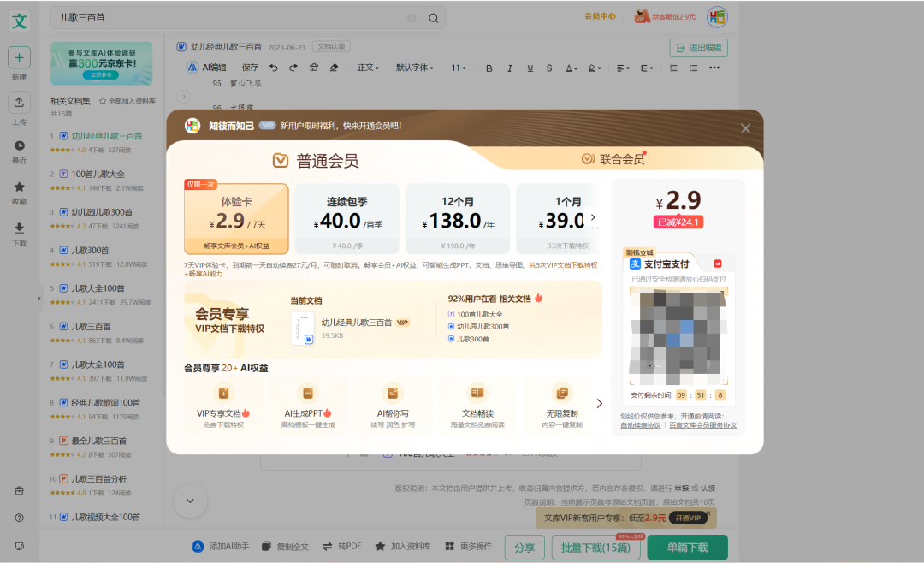Close the VIP membership popup

745,128
